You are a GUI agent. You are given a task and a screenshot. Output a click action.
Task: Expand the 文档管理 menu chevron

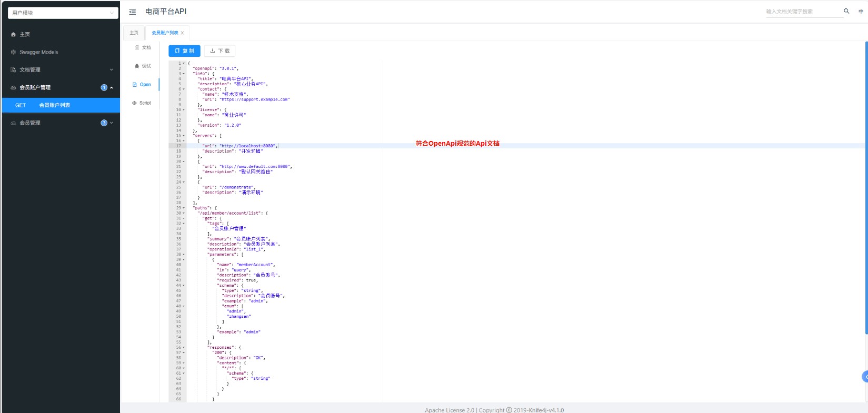[112, 70]
